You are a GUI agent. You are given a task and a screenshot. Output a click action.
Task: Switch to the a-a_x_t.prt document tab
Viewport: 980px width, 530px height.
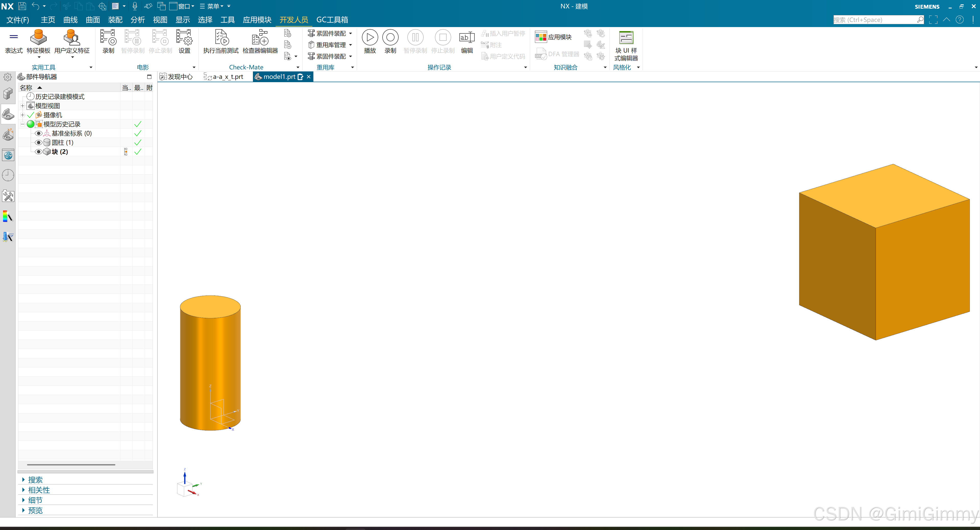tap(227, 77)
